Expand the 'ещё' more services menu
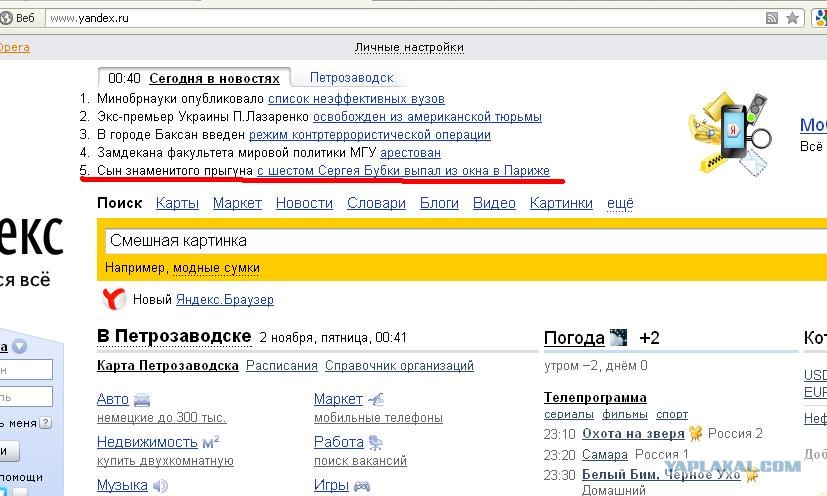This screenshot has width=827, height=496. [x=620, y=203]
